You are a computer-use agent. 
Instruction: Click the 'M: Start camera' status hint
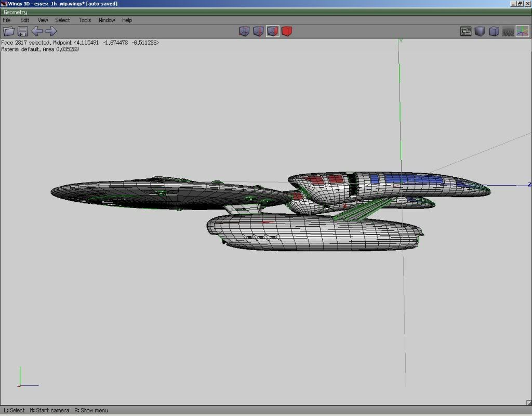point(49,410)
